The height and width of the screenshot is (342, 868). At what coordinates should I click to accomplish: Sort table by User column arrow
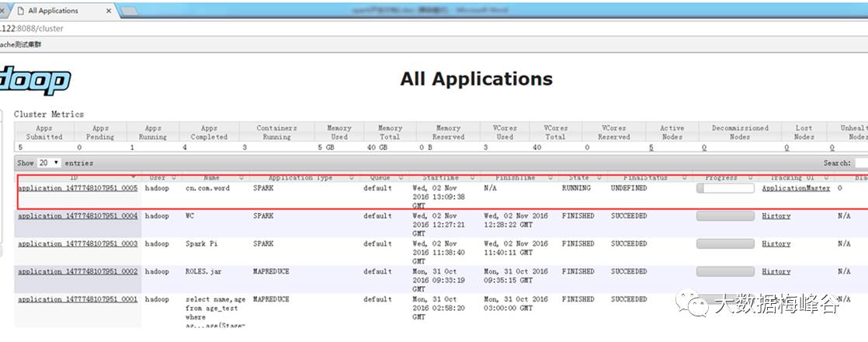click(x=173, y=178)
